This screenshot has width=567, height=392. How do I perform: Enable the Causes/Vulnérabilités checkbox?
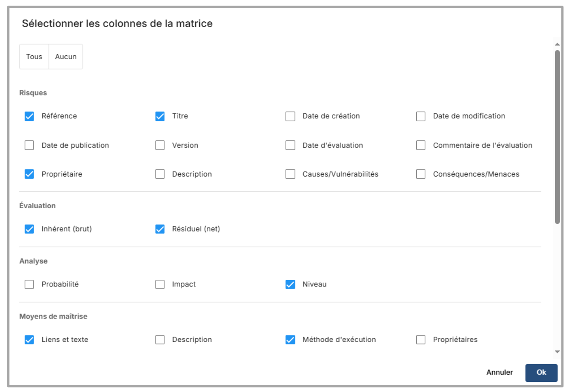pyautogui.click(x=290, y=174)
